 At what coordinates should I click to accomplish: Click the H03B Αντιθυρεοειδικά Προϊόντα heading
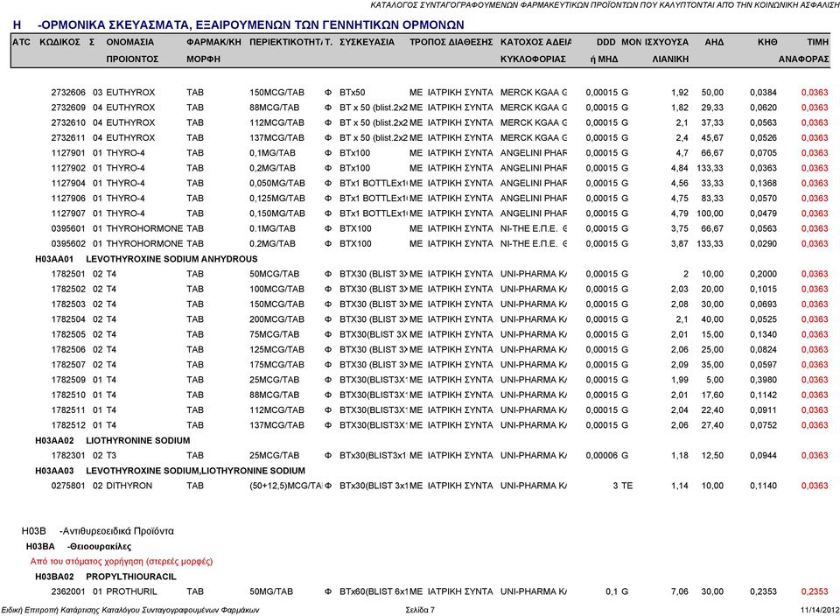pyautogui.click(x=97, y=531)
